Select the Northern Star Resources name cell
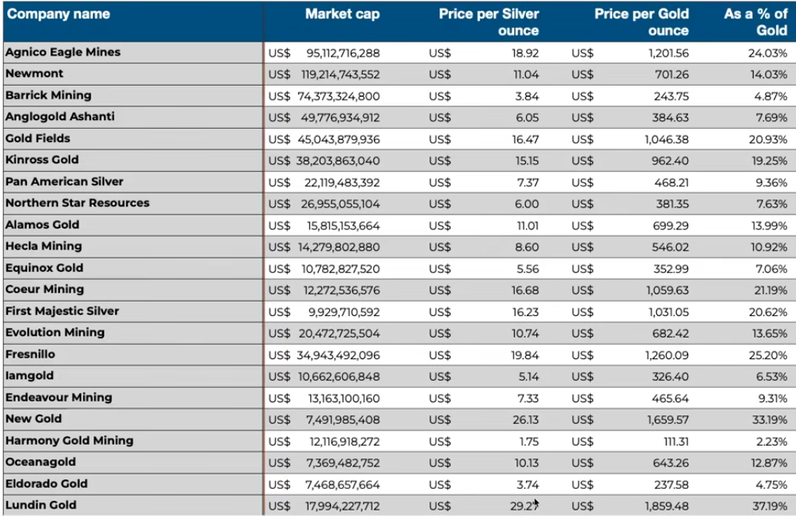This screenshot has width=796, height=516. pyautogui.click(x=77, y=203)
